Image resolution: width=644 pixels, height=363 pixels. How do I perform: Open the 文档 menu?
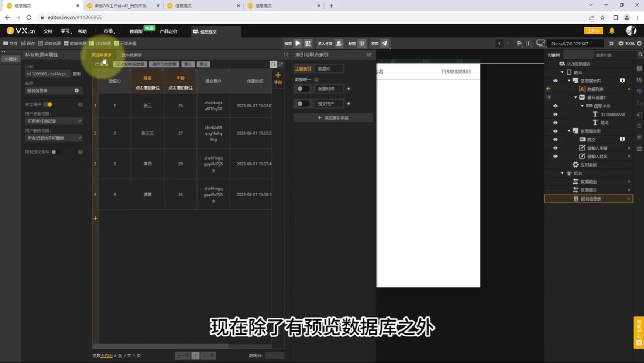click(48, 31)
